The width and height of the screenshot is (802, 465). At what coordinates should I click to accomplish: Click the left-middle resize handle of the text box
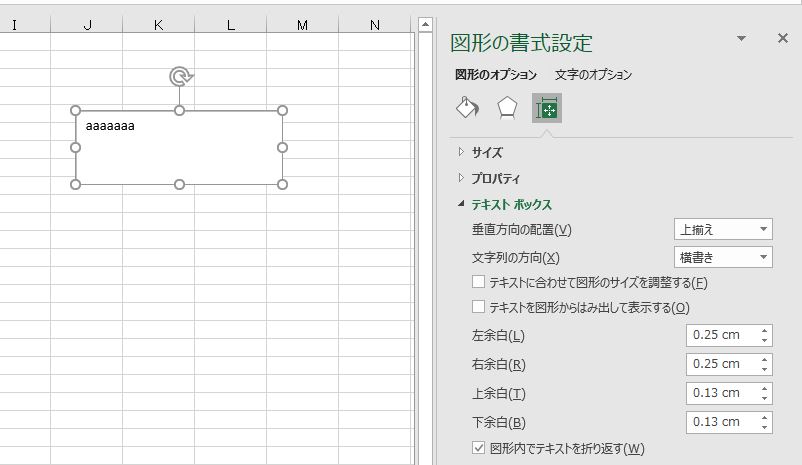click(75, 147)
